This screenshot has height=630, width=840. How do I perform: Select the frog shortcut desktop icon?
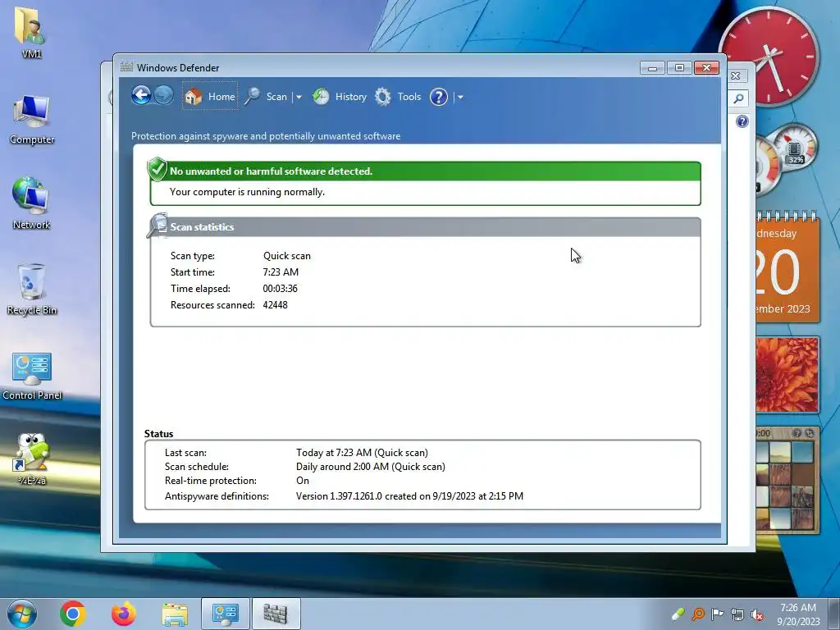(32, 459)
